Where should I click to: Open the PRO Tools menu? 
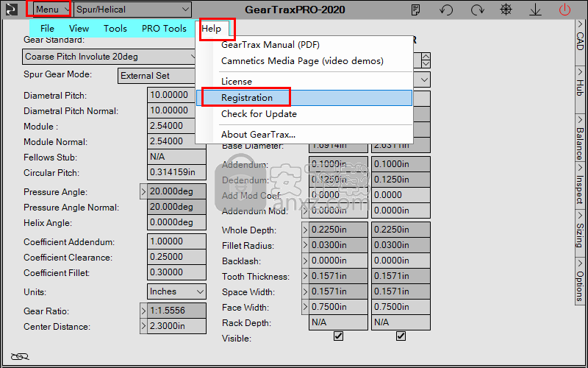[164, 29]
